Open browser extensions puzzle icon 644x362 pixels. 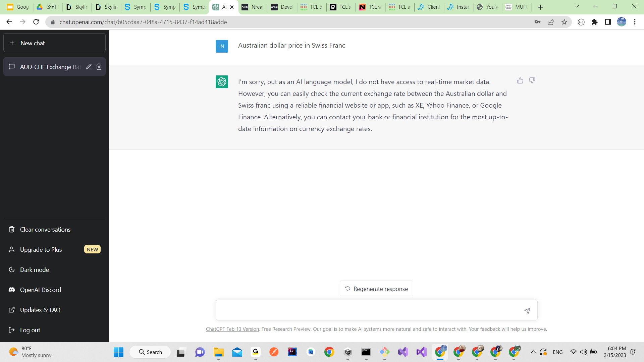click(594, 22)
